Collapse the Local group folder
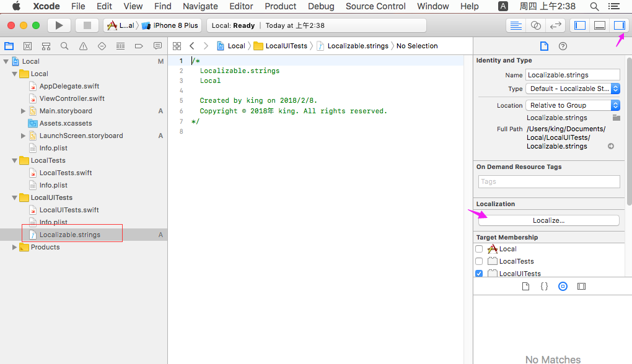632x364 pixels. pyautogui.click(x=14, y=74)
